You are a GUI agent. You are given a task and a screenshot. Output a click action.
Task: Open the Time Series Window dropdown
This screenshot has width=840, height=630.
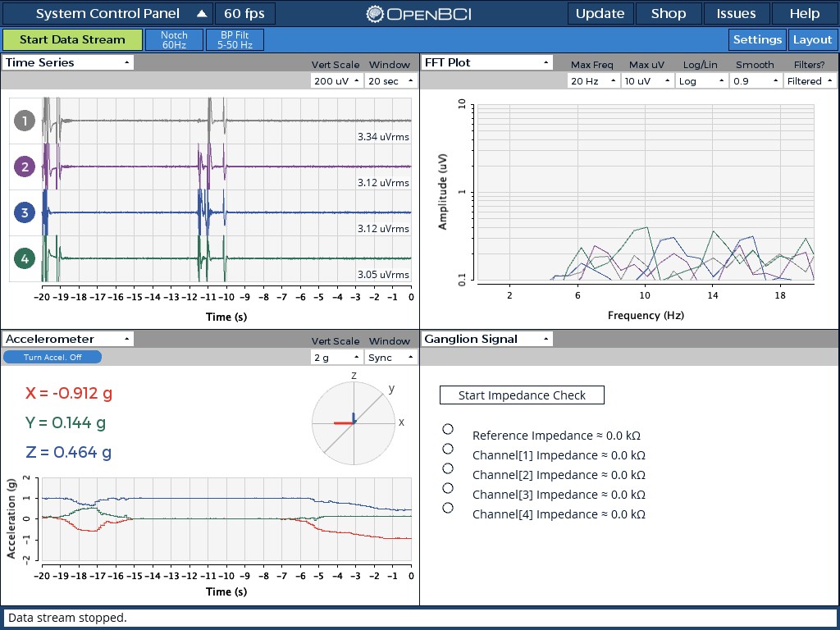(390, 80)
